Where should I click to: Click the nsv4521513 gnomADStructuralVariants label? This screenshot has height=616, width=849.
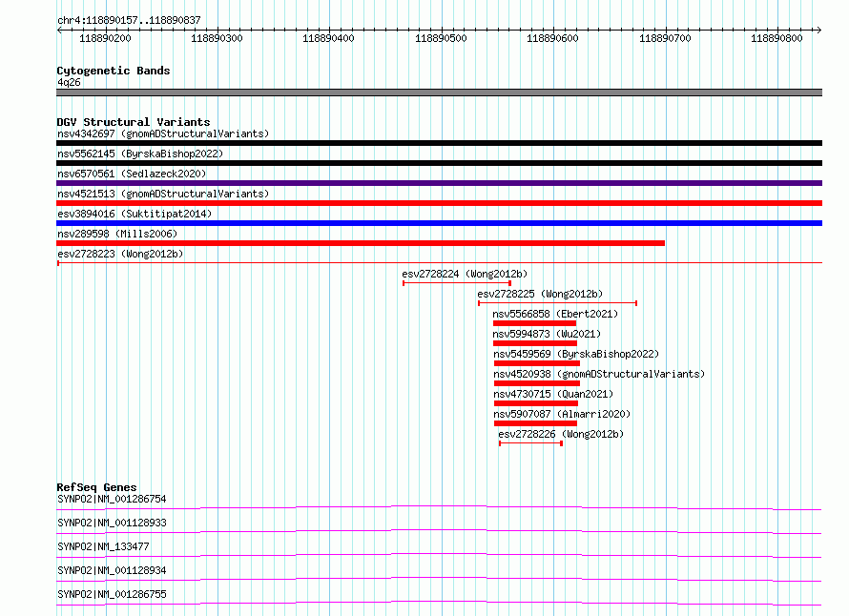click(x=163, y=194)
